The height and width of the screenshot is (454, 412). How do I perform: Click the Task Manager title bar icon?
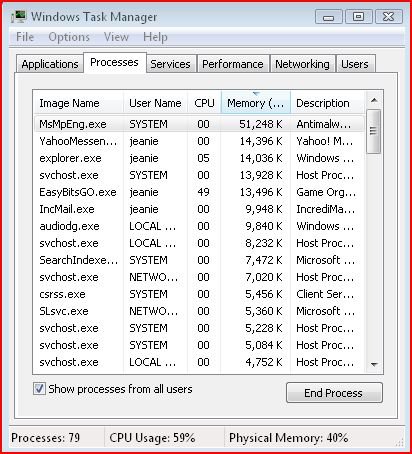point(18,17)
